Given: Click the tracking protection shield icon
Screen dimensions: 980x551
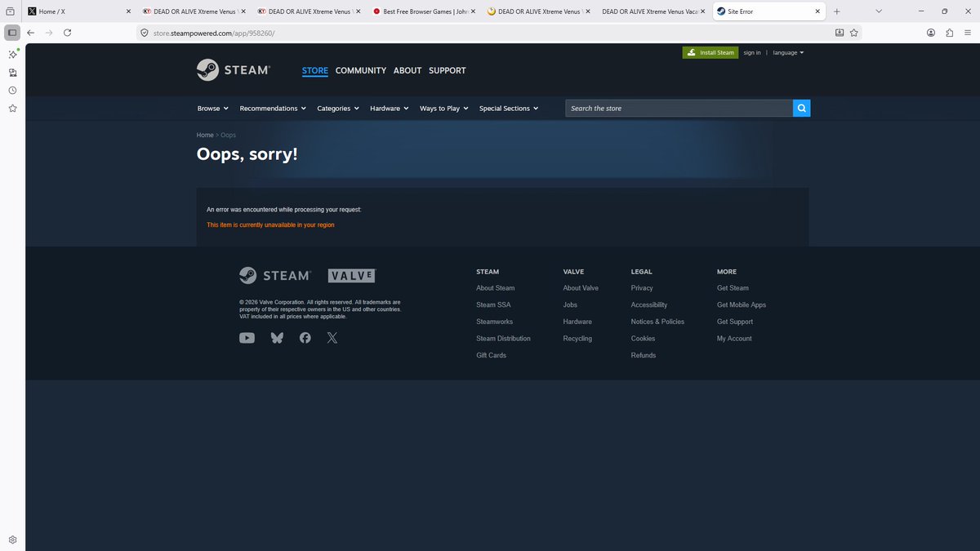Looking at the screenshot, I should (x=145, y=33).
